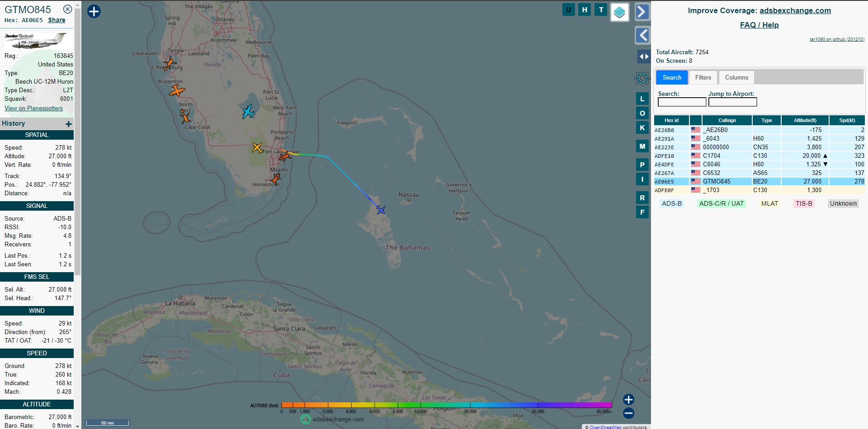Select the orange aircraft near Bradenton
Screen dimensions: 868x429
[177, 91]
